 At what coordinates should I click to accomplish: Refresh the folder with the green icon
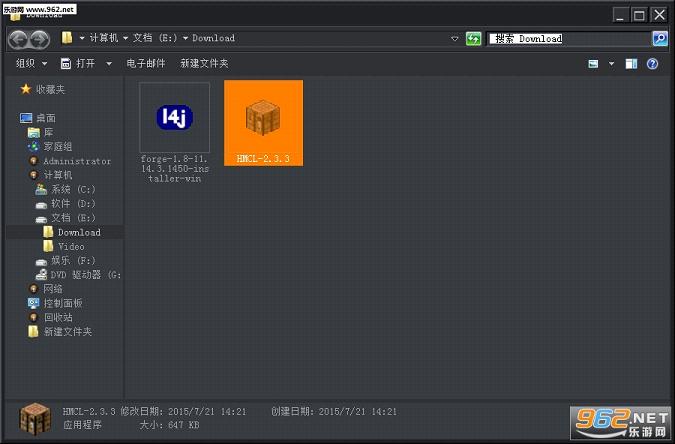point(474,39)
